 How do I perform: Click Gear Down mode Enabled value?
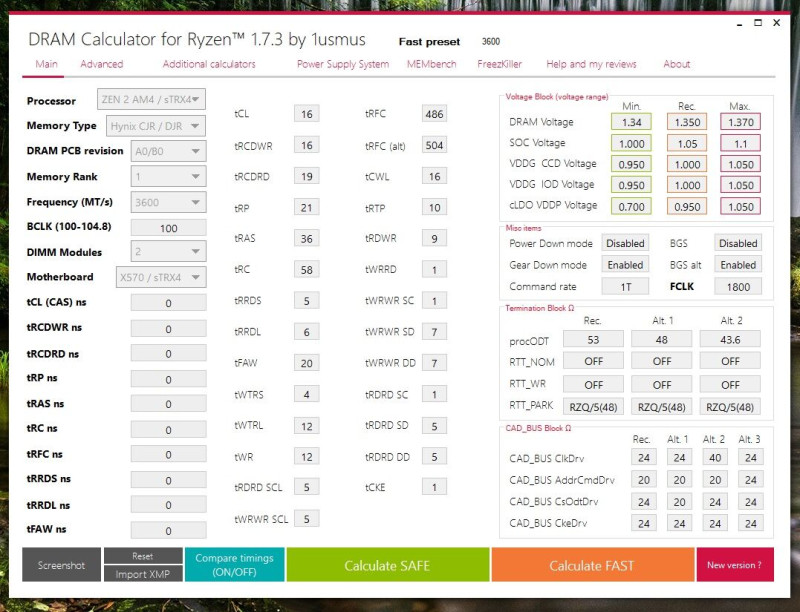coord(625,265)
